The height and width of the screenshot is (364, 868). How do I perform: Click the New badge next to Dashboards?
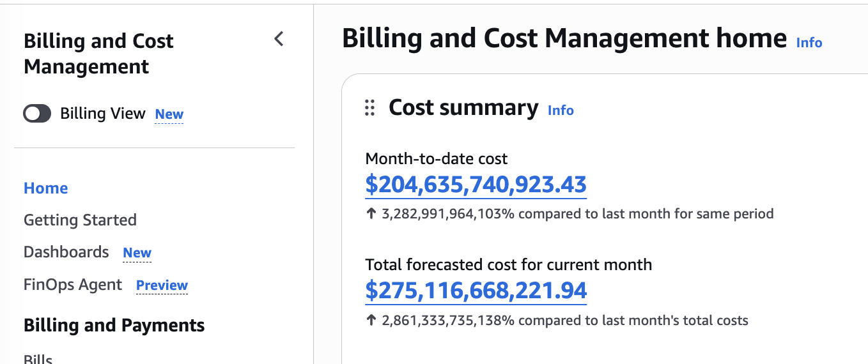pyautogui.click(x=137, y=253)
